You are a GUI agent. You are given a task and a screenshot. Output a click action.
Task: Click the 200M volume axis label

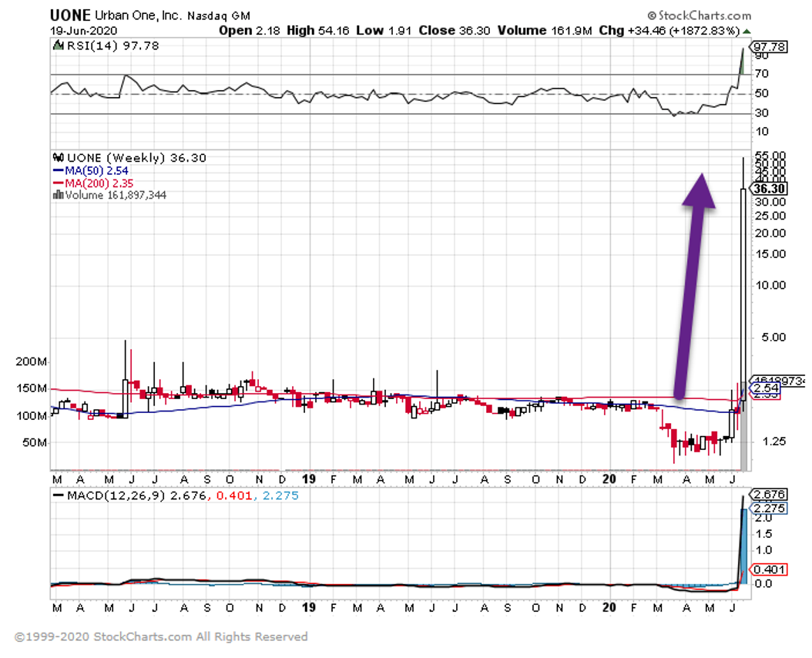[31, 361]
